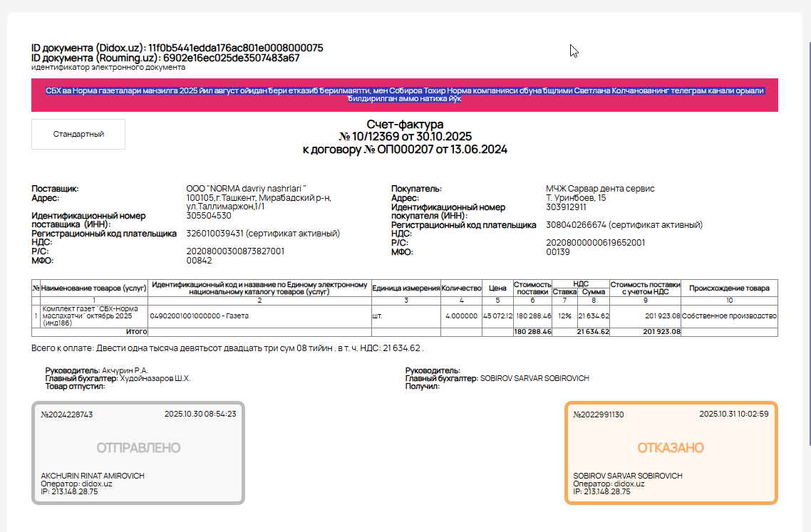
Task: Click the total with VAT 201 923.08 in Итого row
Action: tap(661, 332)
